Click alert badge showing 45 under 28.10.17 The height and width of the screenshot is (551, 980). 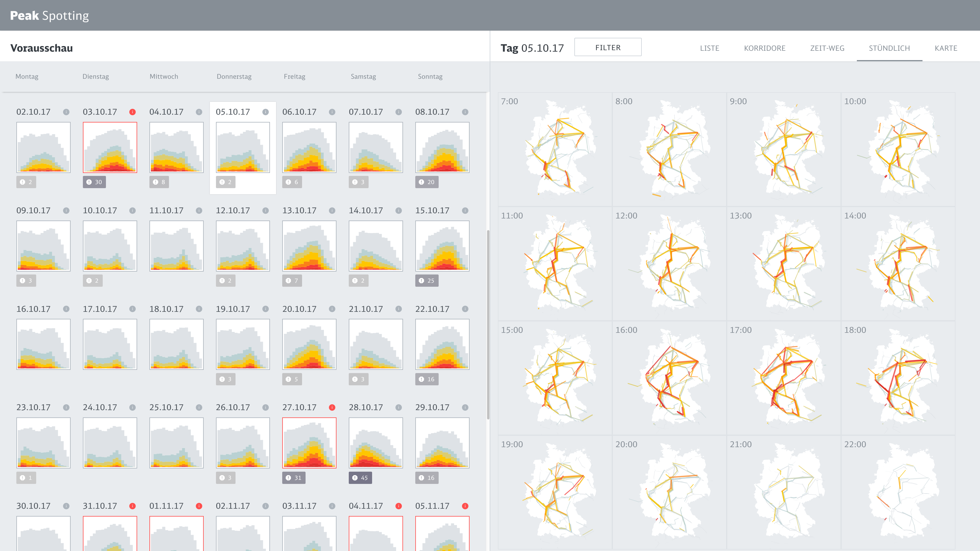[x=360, y=477]
